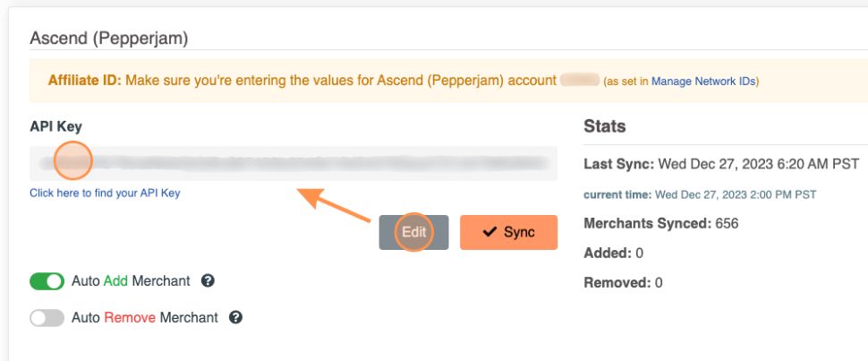
Task: Click the Stats heading
Action: pos(605,126)
